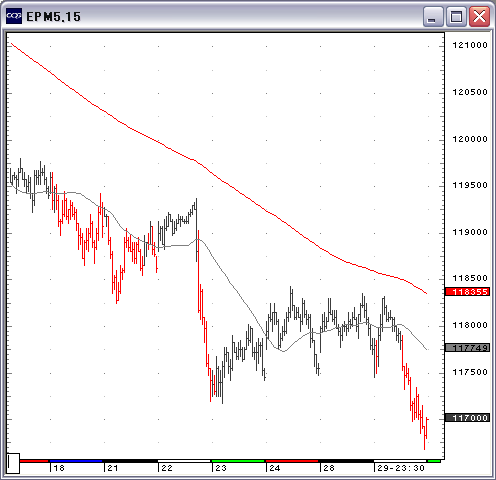This screenshot has height=480, width=496.
Task: Click the 119000 price axis label
Action: tap(470, 232)
